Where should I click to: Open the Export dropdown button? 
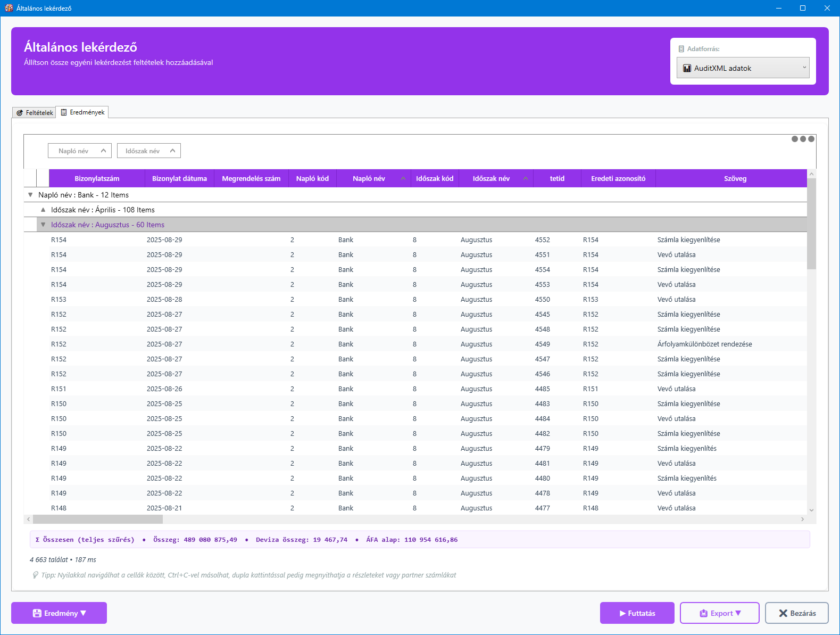719,613
